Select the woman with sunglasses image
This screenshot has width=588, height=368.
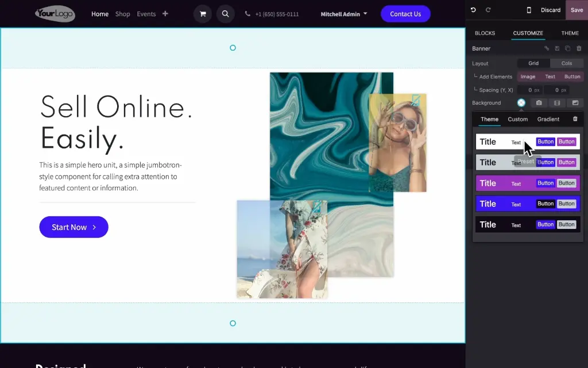coord(397,143)
